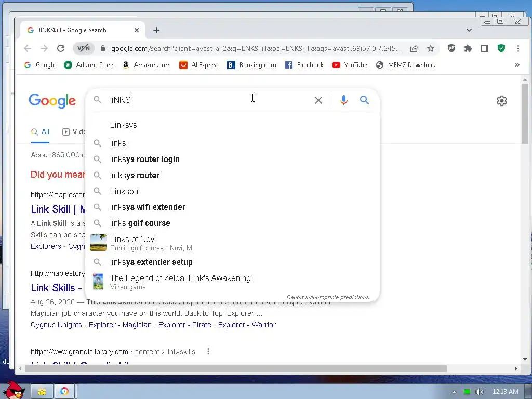The image size is (532, 399).
Task: Choose the Linksys suggestion
Action: 232,125
